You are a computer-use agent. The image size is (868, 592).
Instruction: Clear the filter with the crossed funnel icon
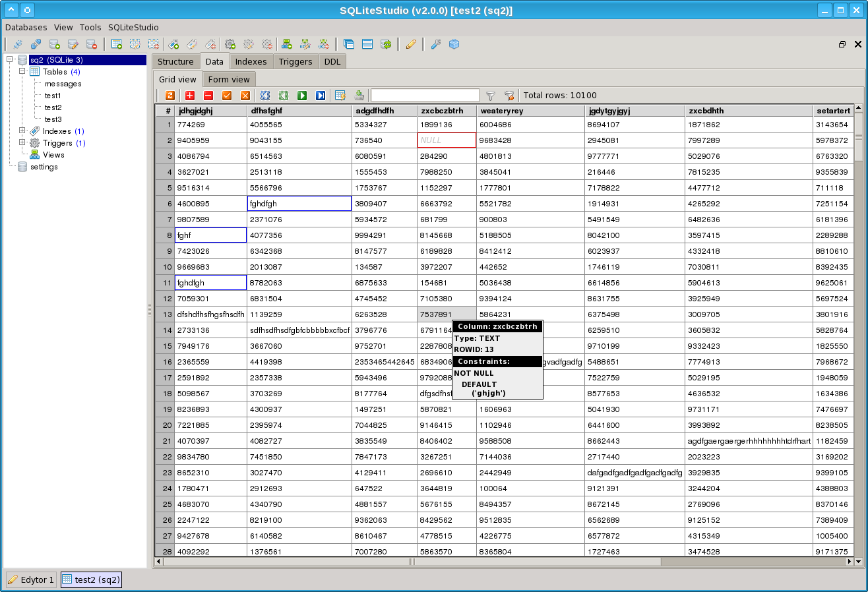coord(509,96)
